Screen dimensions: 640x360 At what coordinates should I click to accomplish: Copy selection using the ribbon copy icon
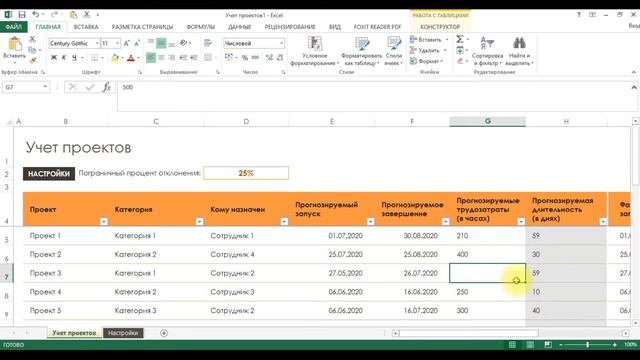32,50
